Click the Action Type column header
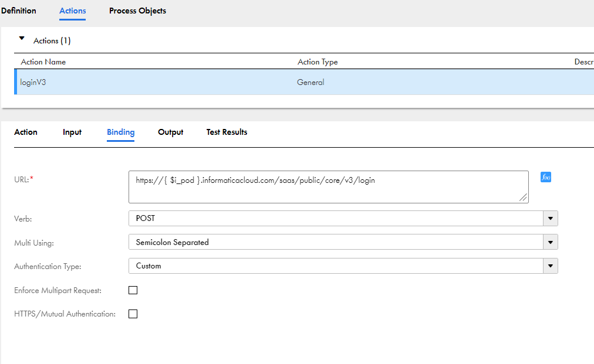The height and width of the screenshot is (364, 594). tap(318, 62)
